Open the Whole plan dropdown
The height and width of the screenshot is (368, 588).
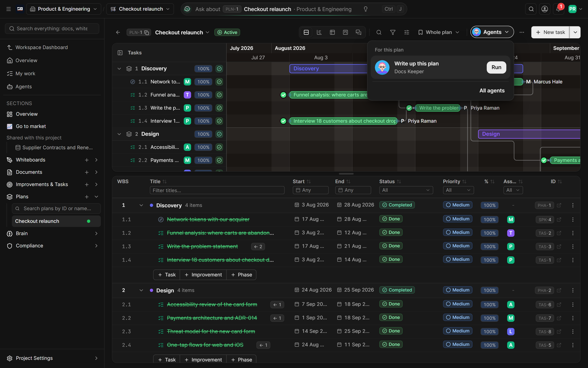pos(439,32)
